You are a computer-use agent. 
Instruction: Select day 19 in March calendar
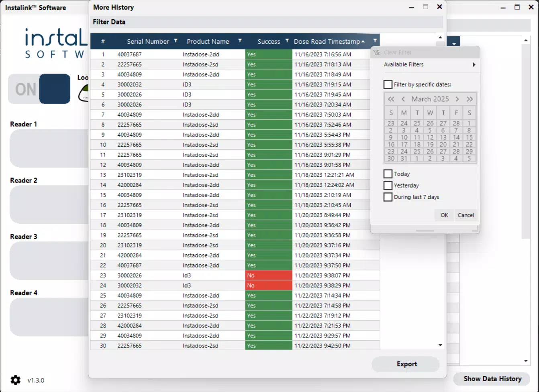click(x=430, y=144)
